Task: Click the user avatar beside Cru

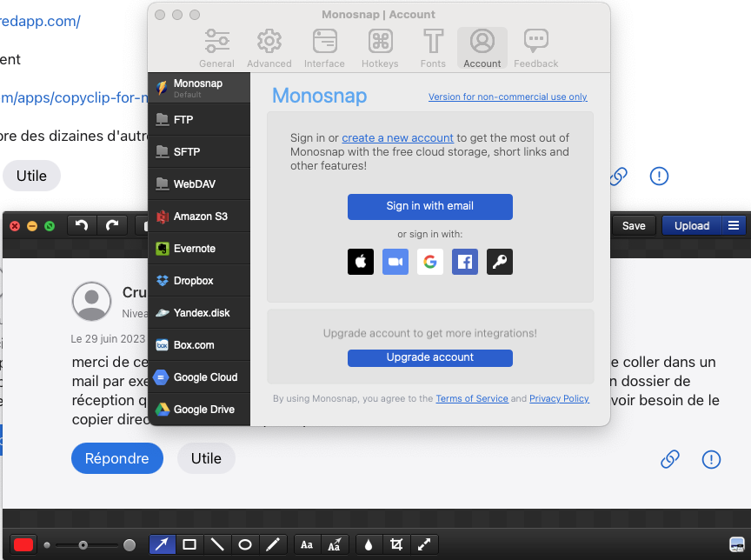Action: click(91, 302)
